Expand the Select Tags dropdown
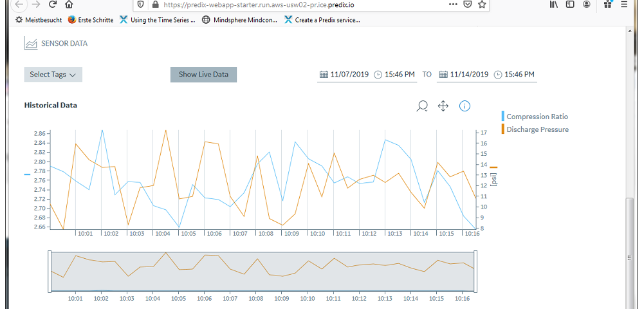 (x=53, y=75)
